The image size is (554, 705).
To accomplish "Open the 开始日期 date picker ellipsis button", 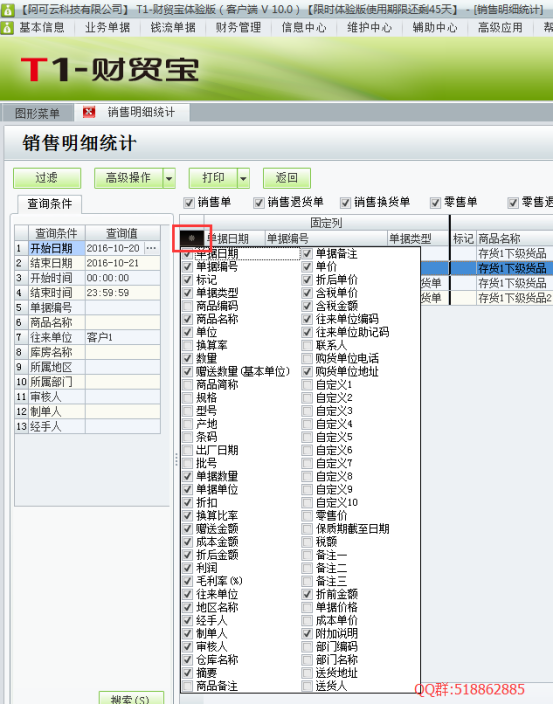I will 152,248.
